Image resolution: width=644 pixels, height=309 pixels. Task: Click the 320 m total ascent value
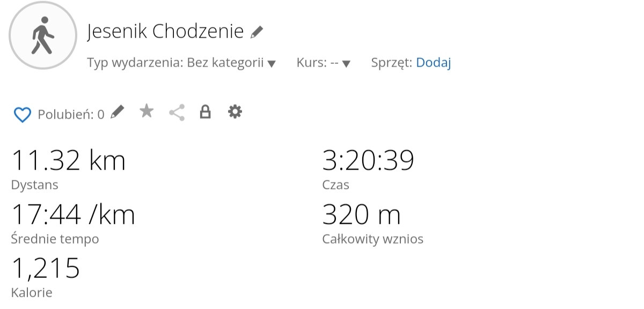click(x=361, y=215)
